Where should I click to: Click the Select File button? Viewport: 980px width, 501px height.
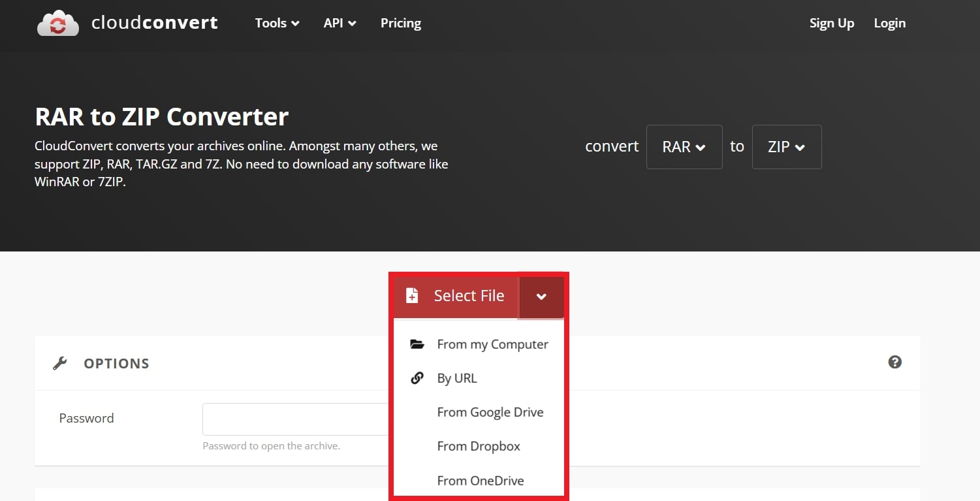[456, 297]
